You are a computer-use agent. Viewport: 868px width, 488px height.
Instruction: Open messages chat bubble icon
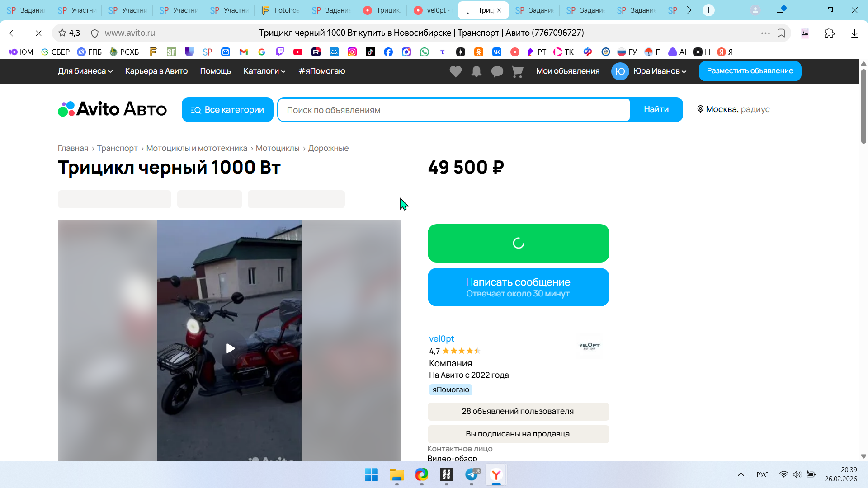click(497, 71)
